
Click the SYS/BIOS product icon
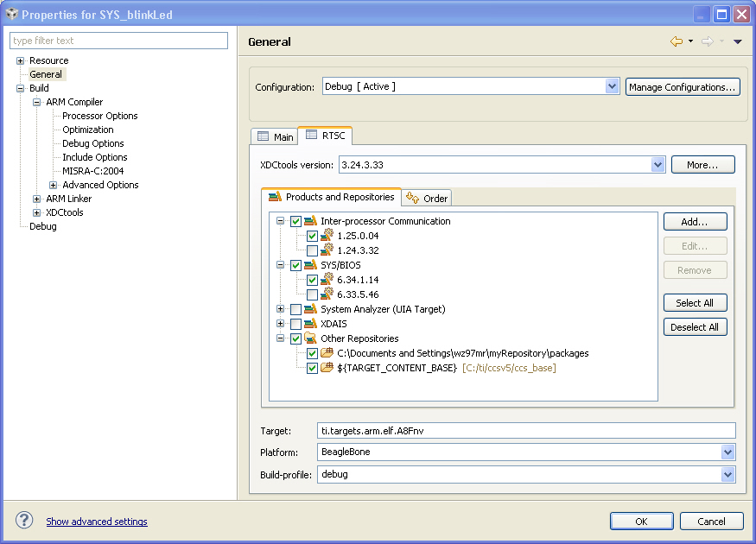pos(310,265)
